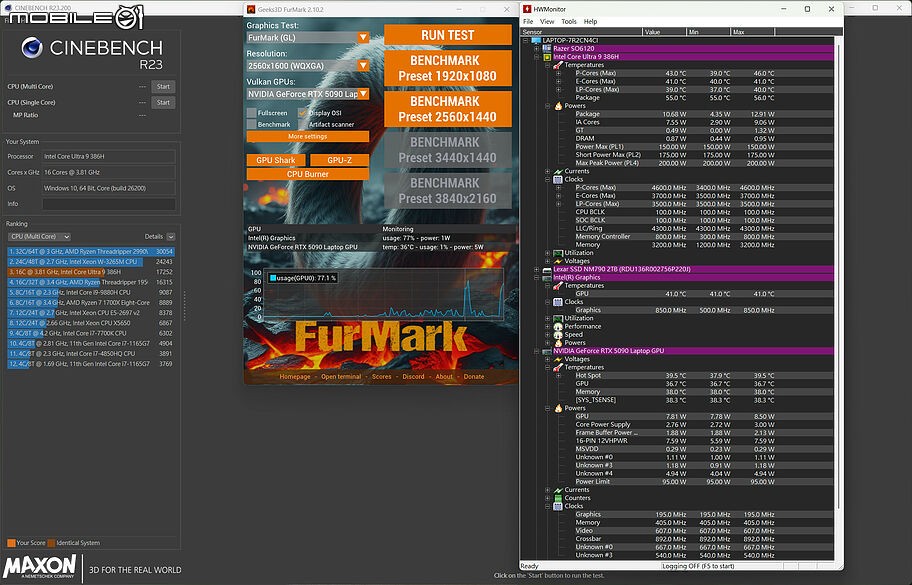The width and height of the screenshot is (912, 585).
Task: Open the View menu in HWMonitor
Action: (547, 22)
